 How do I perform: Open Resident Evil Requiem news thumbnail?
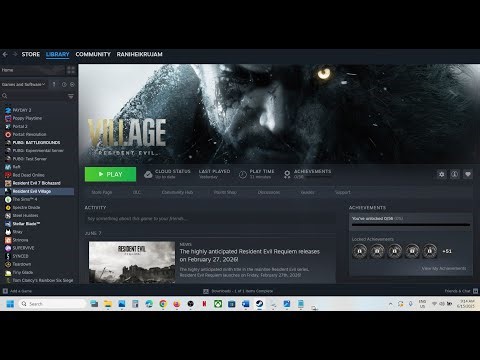click(132, 262)
